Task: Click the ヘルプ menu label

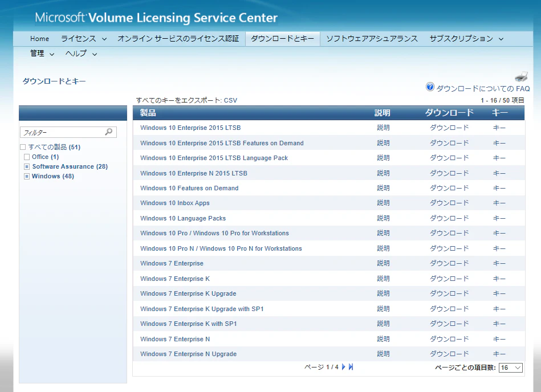Action: coord(76,54)
